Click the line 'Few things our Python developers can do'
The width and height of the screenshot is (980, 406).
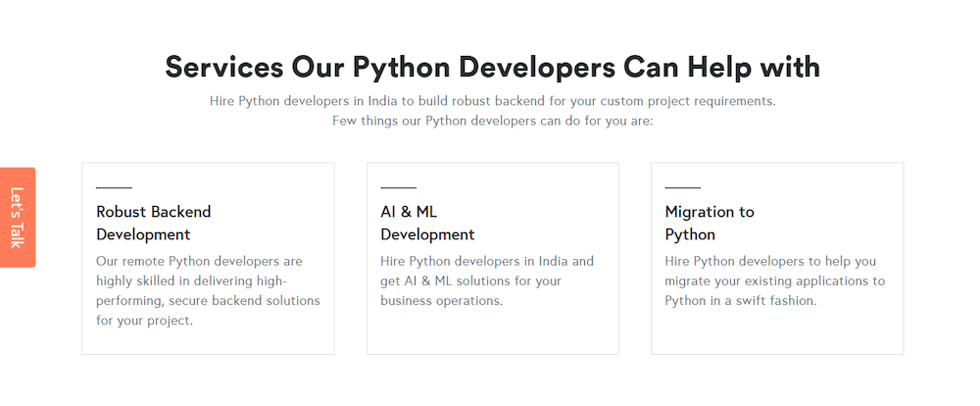pyautogui.click(x=493, y=121)
